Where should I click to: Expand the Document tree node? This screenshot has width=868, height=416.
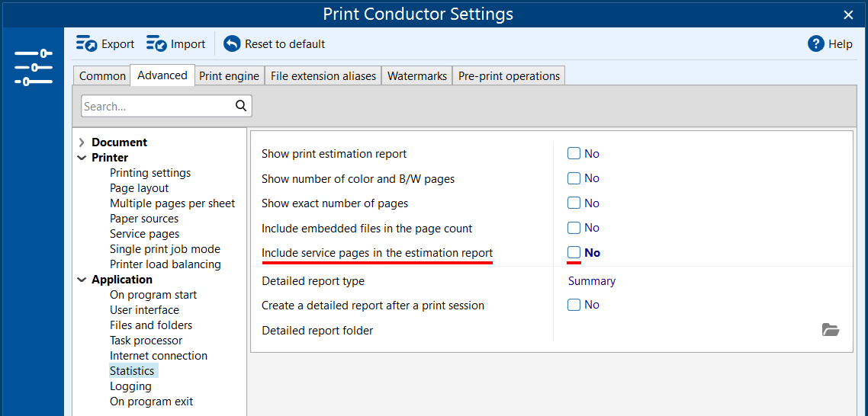click(82, 142)
